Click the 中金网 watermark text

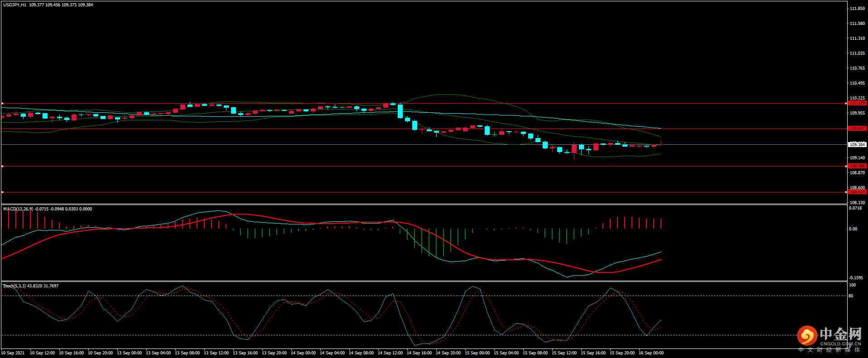[840, 334]
